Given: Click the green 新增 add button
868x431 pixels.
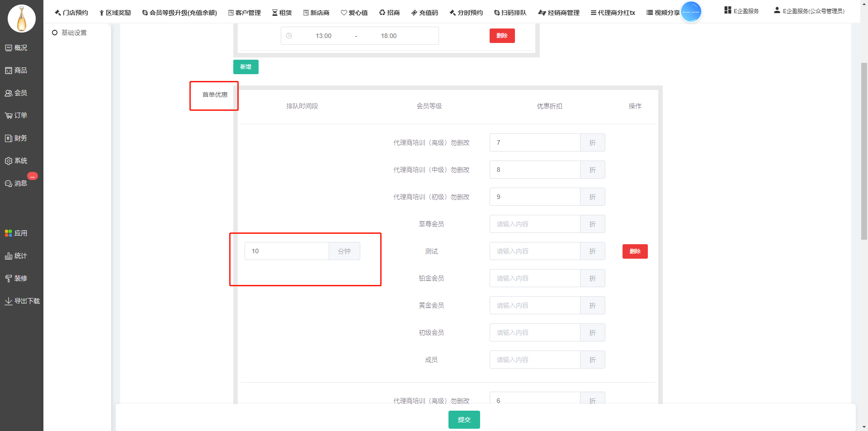Looking at the screenshot, I should tap(245, 67).
